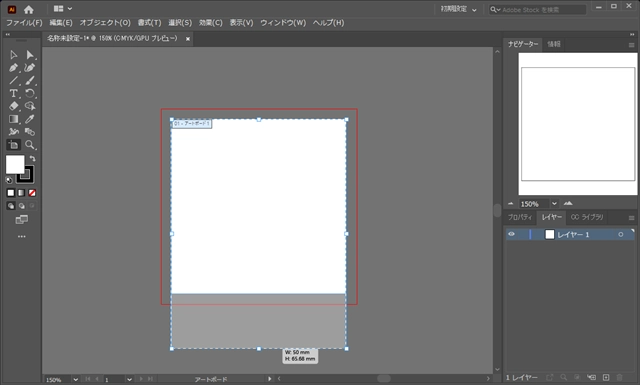Enable Draw Behind mode
Image resolution: width=640 pixels, height=385 pixels.
pyautogui.click(x=22, y=206)
